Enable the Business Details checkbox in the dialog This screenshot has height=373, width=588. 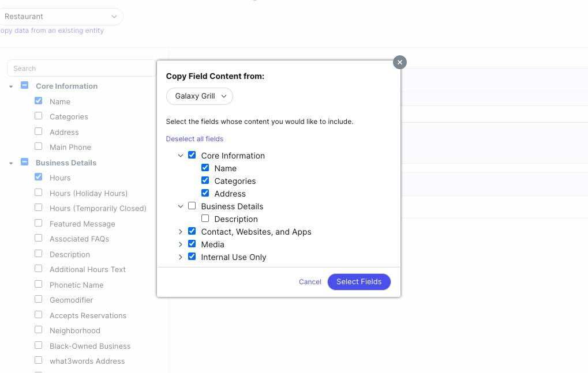coord(192,206)
